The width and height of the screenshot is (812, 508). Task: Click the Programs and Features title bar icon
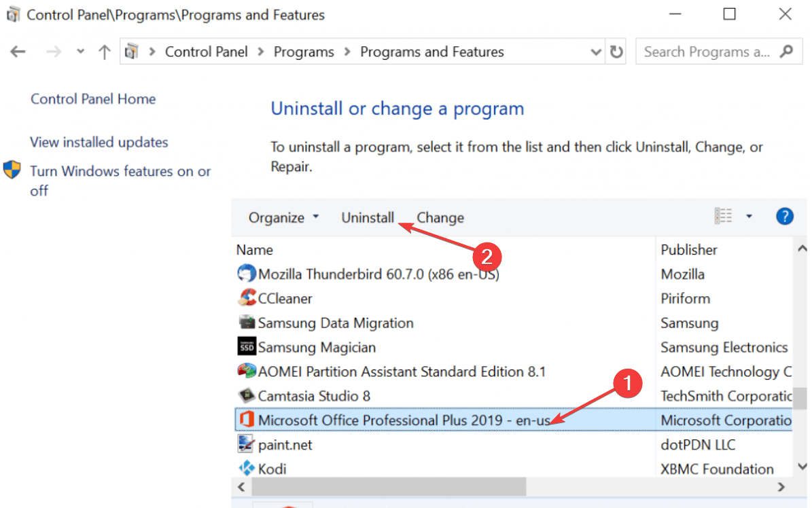(13, 14)
